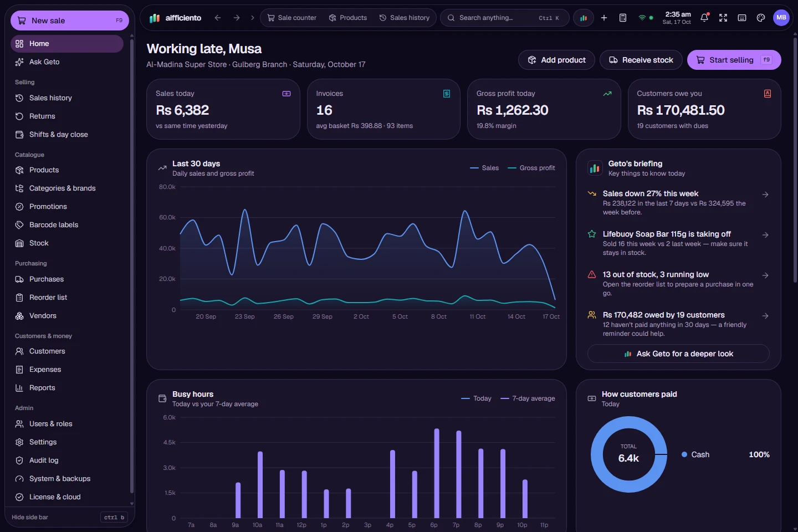Expand breadcrumb chevron after navigation arrows

pos(253,18)
